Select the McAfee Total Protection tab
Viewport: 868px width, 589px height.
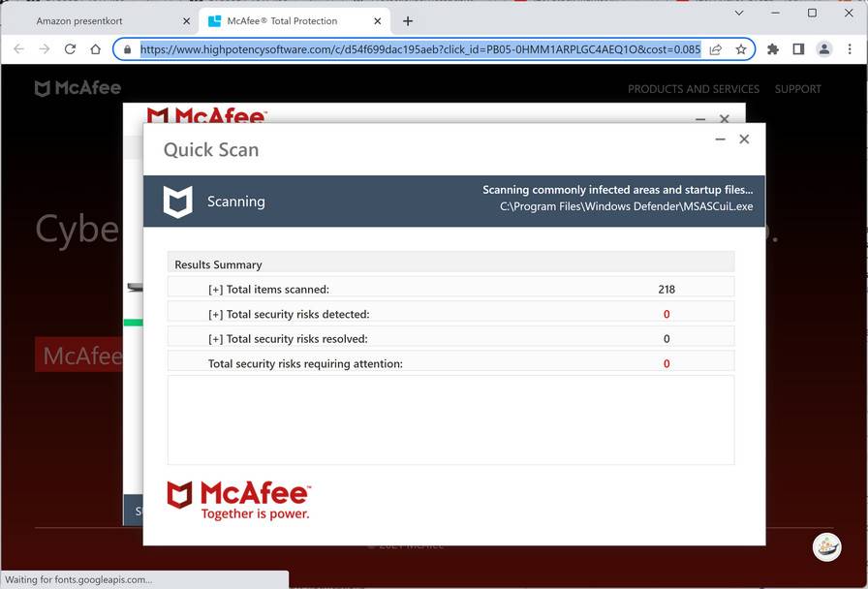294,21
